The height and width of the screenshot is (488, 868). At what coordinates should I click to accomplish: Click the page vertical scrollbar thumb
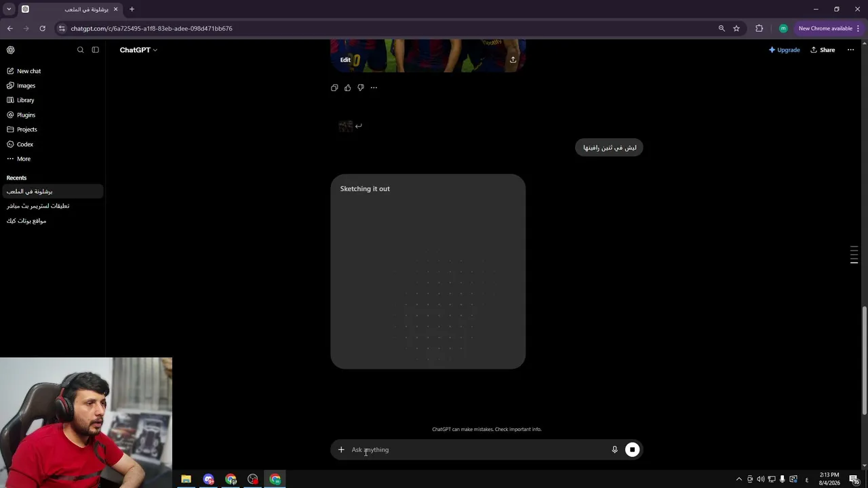click(x=864, y=361)
